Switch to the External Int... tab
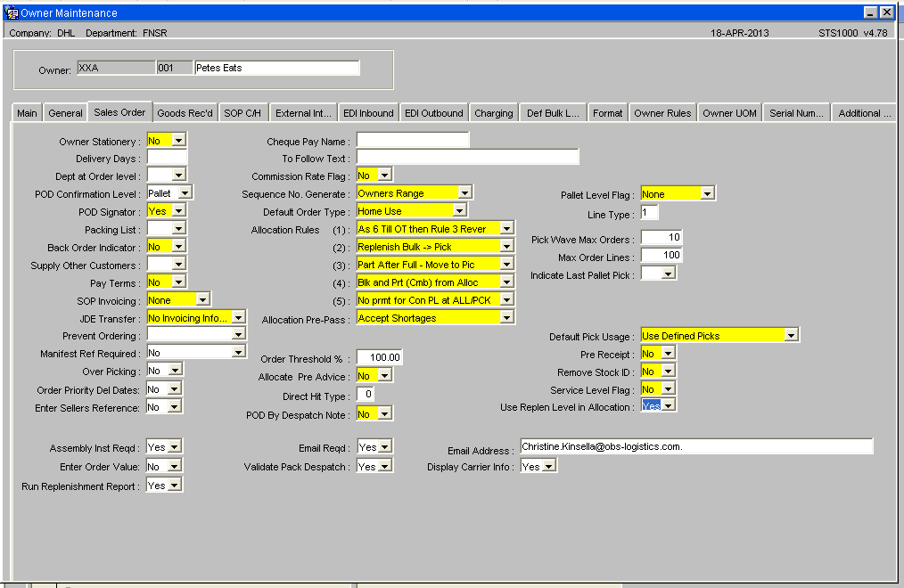Screen dimensions: 904x588 (x=303, y=113)
